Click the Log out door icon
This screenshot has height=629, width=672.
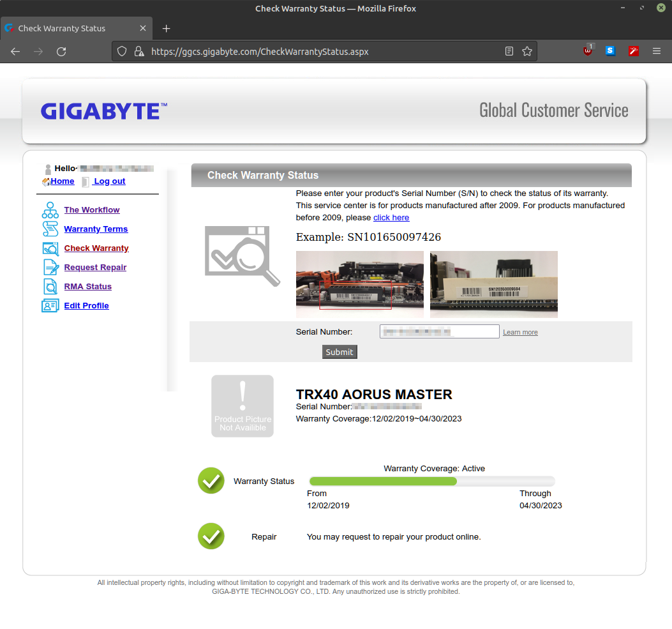tap(86, 182)
